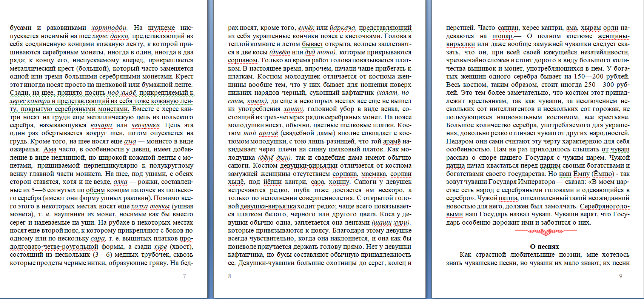
Task: Click page number 8 in footer
Action: point(230,276)
